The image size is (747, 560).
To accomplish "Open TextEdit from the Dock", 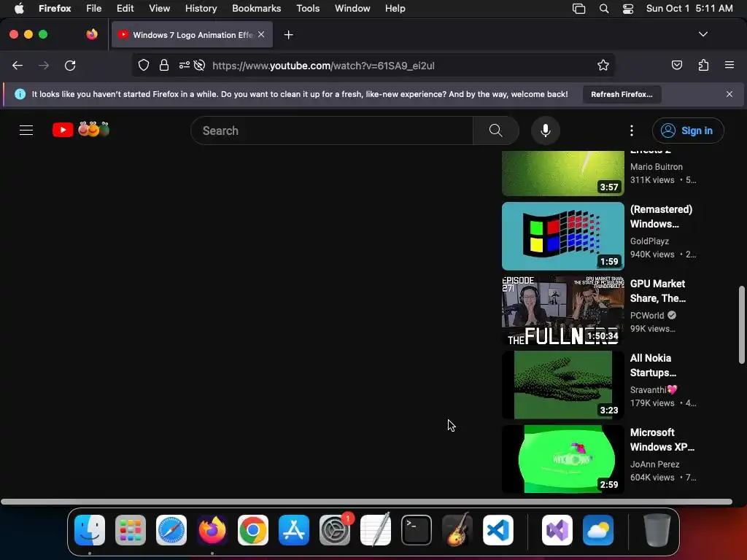I will pyautogui.click(x=376, y=529).
